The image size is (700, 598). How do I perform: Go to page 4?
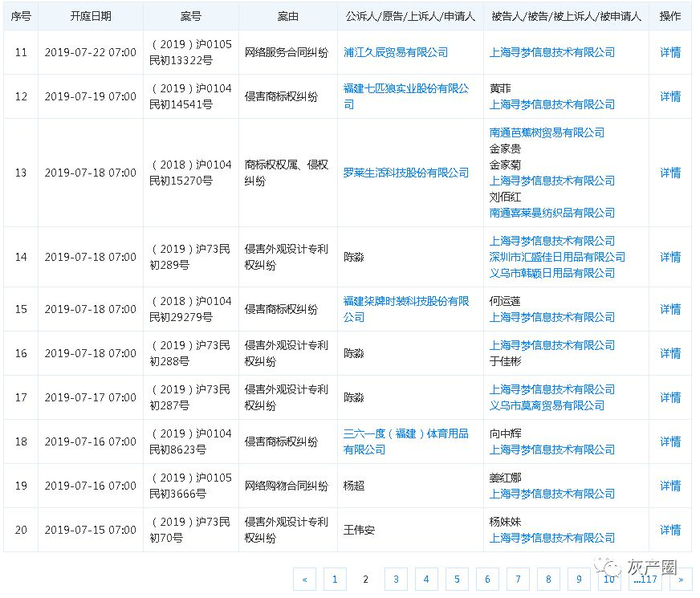click(426, 579)
